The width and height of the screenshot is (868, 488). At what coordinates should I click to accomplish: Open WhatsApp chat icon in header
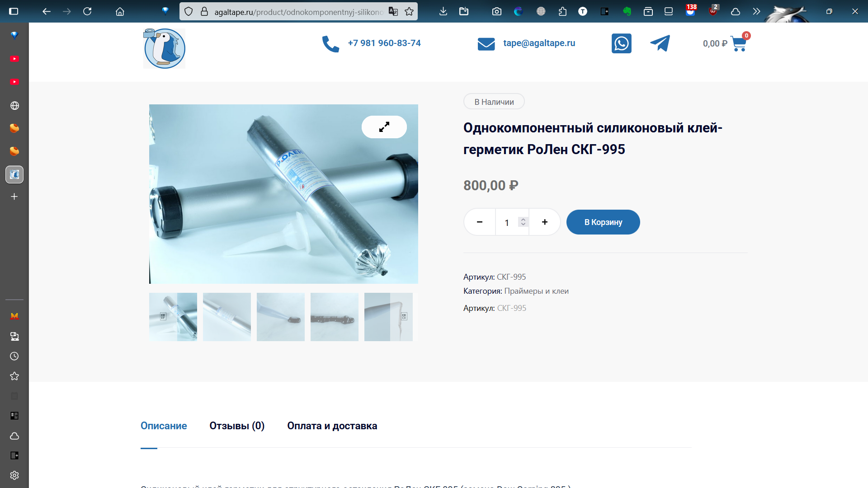(x=621, y=43)
